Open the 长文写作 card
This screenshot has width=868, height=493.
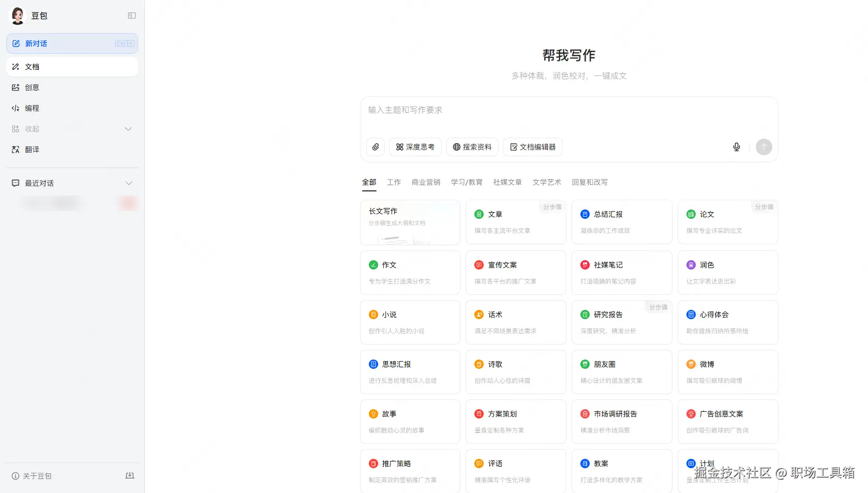click(x=410, y=222)
